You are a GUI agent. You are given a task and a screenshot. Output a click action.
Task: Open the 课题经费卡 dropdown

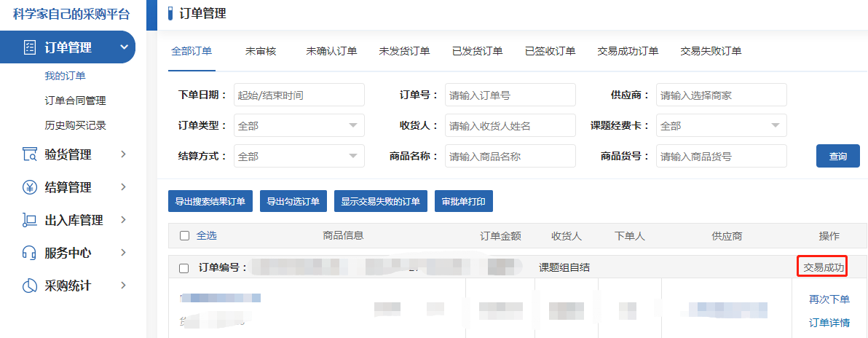tap(721, 125)
